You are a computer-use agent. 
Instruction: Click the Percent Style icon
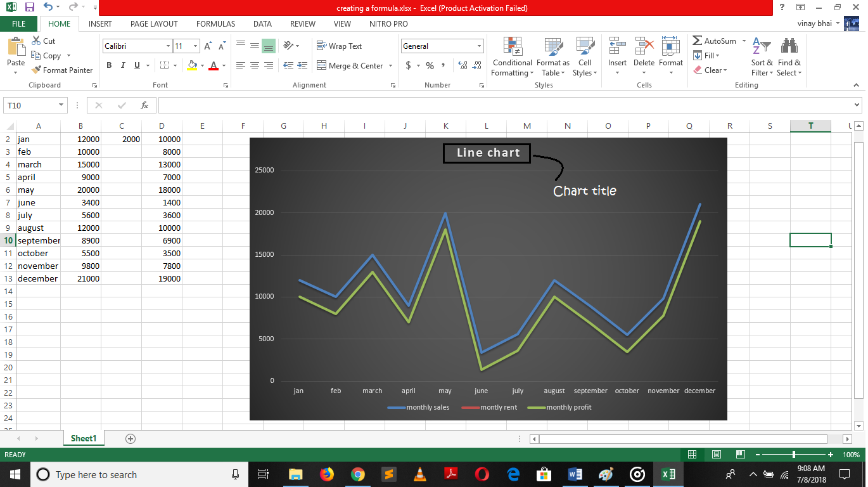click(x=430, y=65)
